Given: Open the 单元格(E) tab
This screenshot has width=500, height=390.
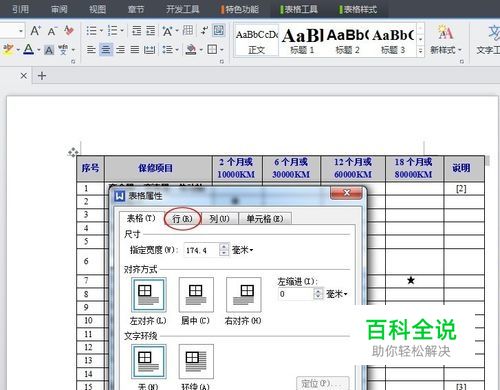Looking at the screenshot, I should tap(265, 219).
